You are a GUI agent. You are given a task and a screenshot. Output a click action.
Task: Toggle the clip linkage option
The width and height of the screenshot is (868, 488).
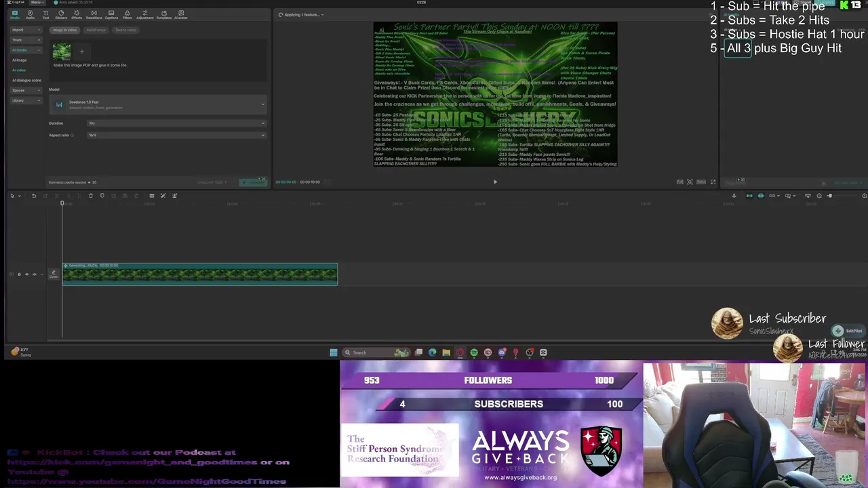tap(772, 196)
